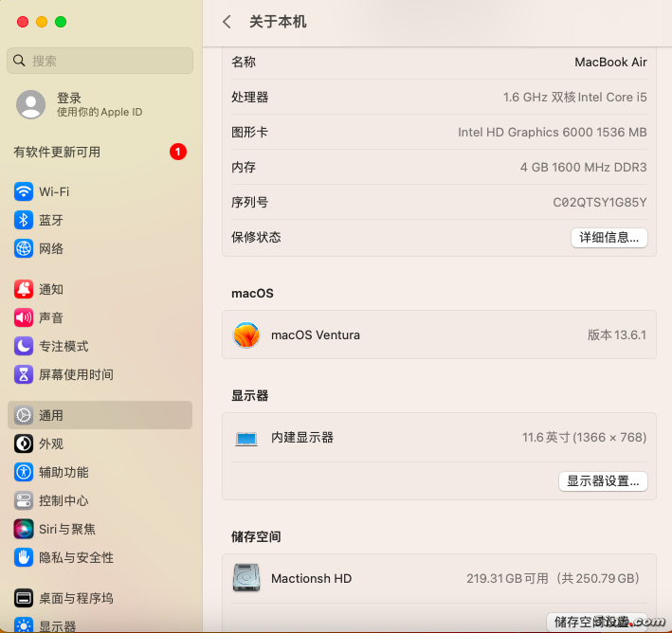
Task: Click the Accessibility (辅助功能) icon
Action: pyautogui.click(x=24, y=472)
